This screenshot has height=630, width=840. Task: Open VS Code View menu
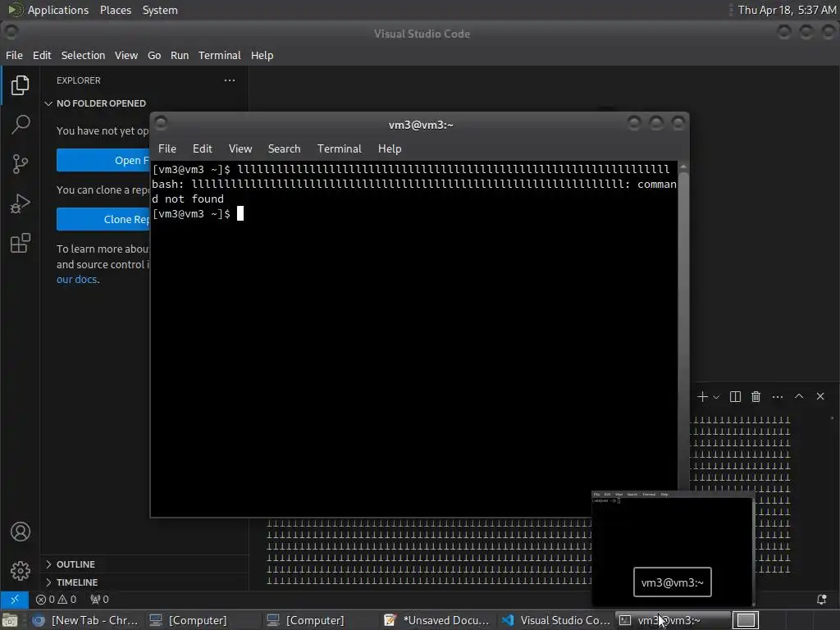[x=126, y=55]
